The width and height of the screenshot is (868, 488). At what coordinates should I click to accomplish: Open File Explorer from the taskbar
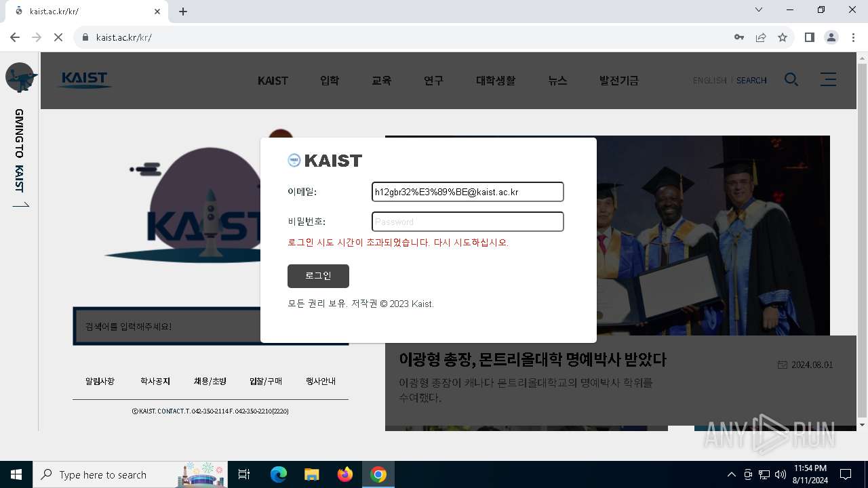coord(312,474)
